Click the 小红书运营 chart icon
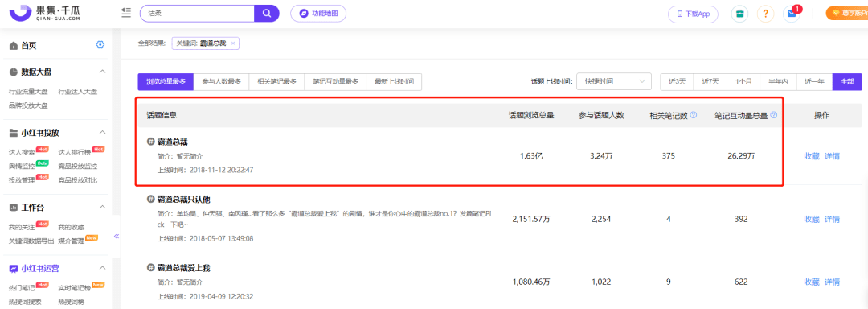The image size is (868, 309). (x=14, y=269)
